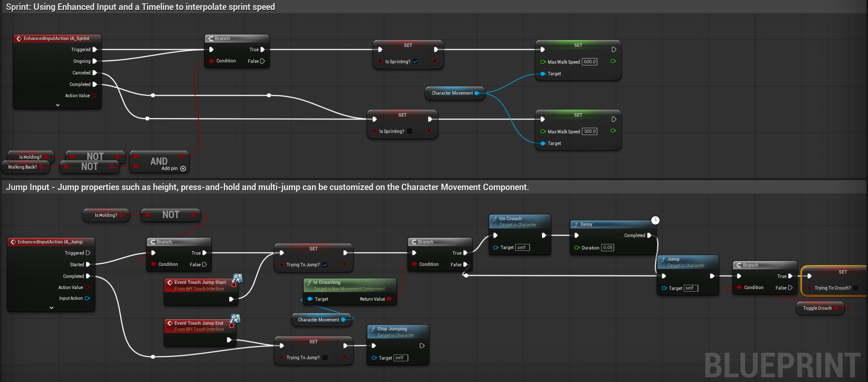Click the Max Walk Speed 300.0 value field
This screenshot has height=382, width=868.
tap(590, 131)
